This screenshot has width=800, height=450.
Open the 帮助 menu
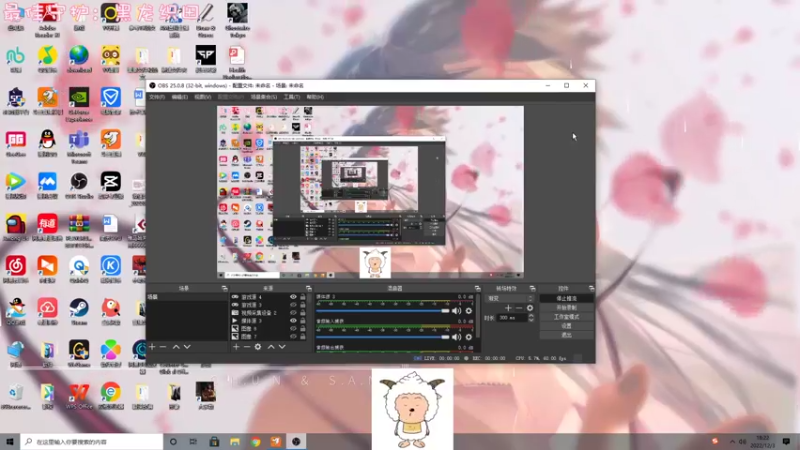[x=315, y=97]
